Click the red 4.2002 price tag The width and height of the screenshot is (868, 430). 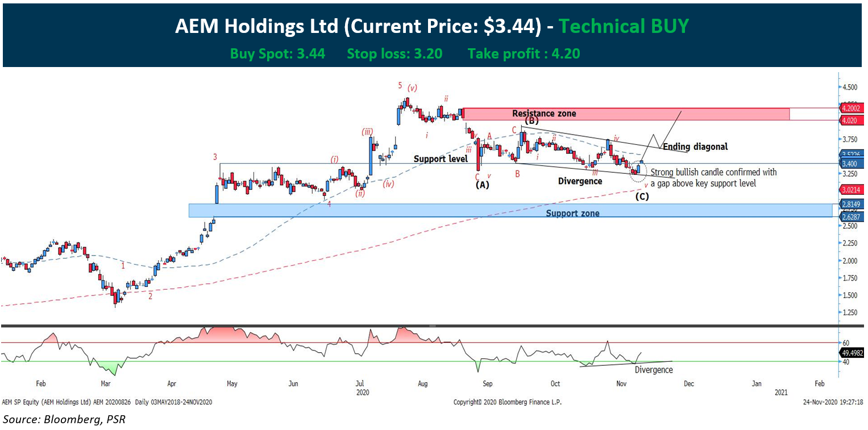pyautogui.click(x=852, y=108)
